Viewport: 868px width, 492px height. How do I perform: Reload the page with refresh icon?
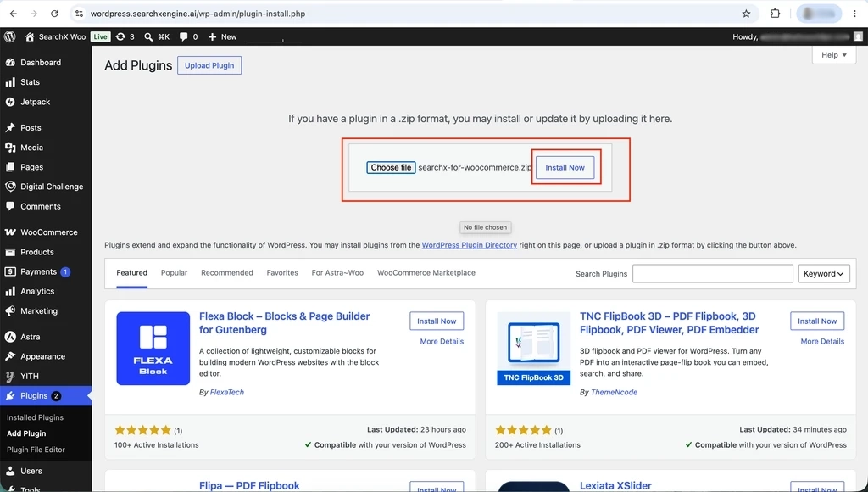click(54, 14)
